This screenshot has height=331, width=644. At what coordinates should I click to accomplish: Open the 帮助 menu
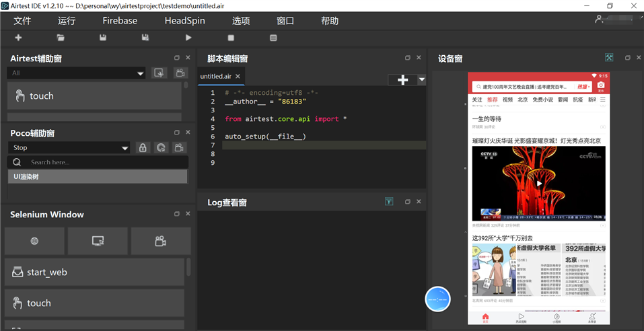(x=330, y=21)
